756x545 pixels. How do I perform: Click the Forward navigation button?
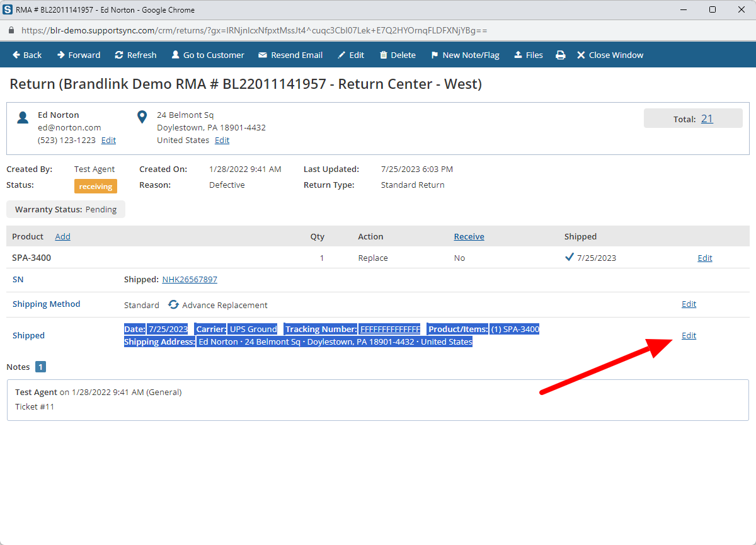tap(79, 55)
